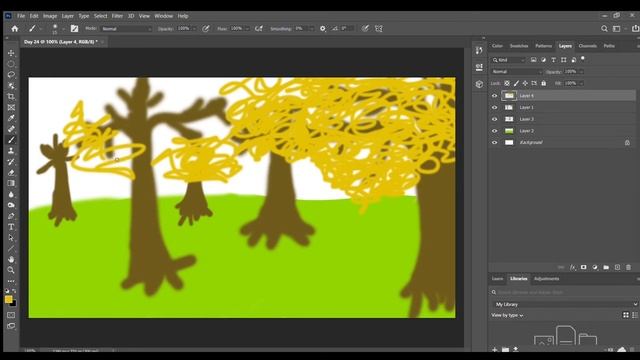Screen dimensions: 640x360
Task: Click the black background color swatch
Action: click(14, 304)
